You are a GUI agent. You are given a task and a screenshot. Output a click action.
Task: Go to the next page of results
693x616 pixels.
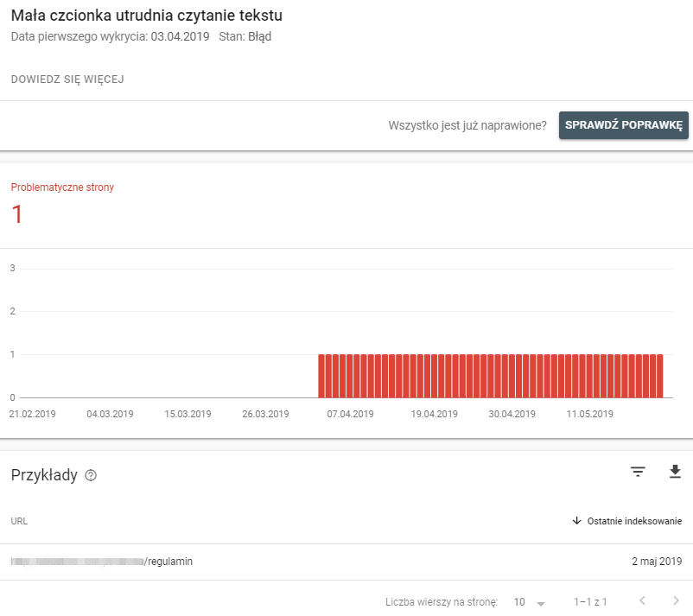tap(676, 600)
